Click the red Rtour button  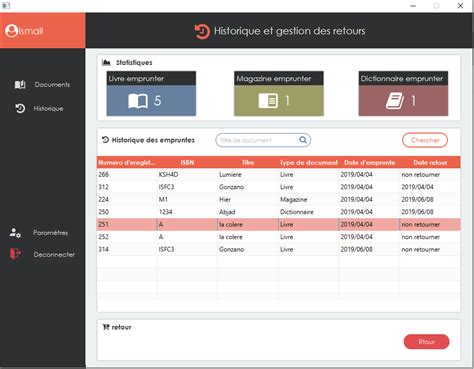tap(426, 342)
